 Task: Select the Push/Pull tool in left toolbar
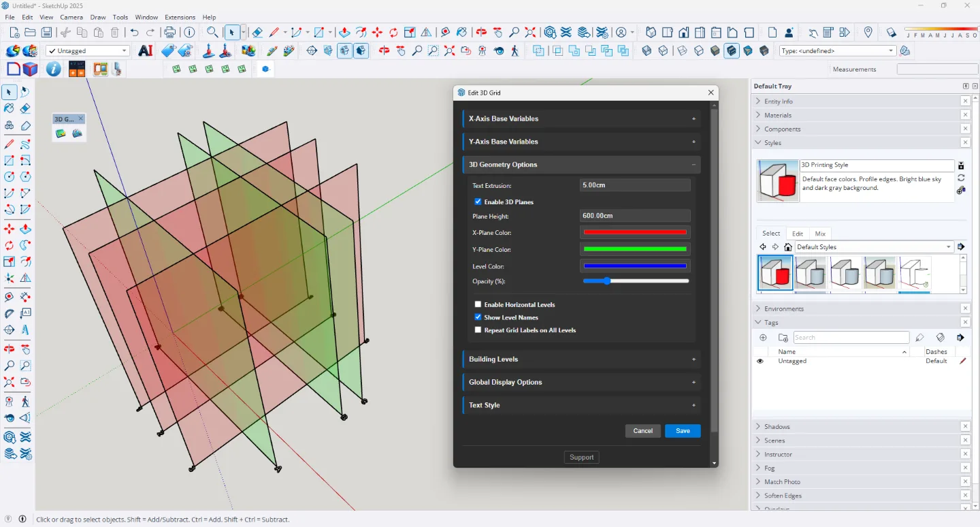[25, 229]
